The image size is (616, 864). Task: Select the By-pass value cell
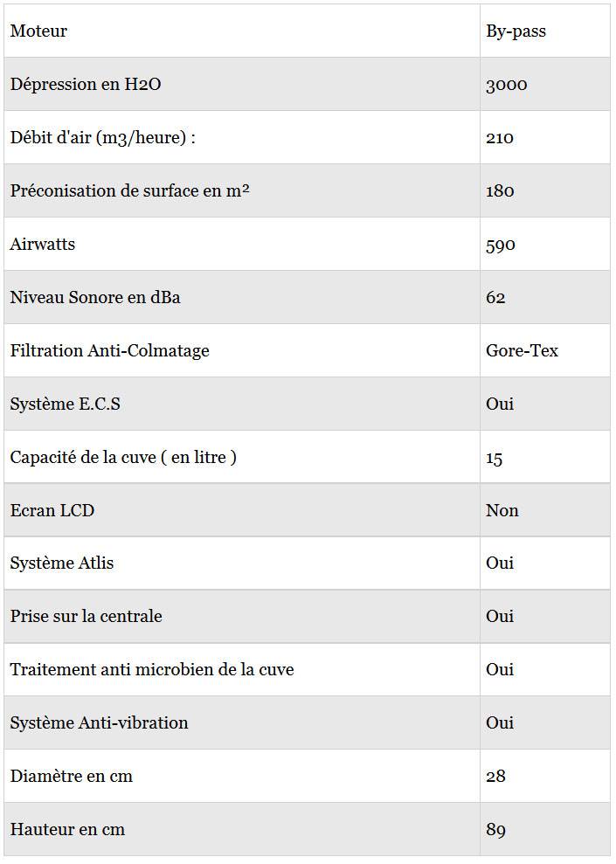pos(516,31)
